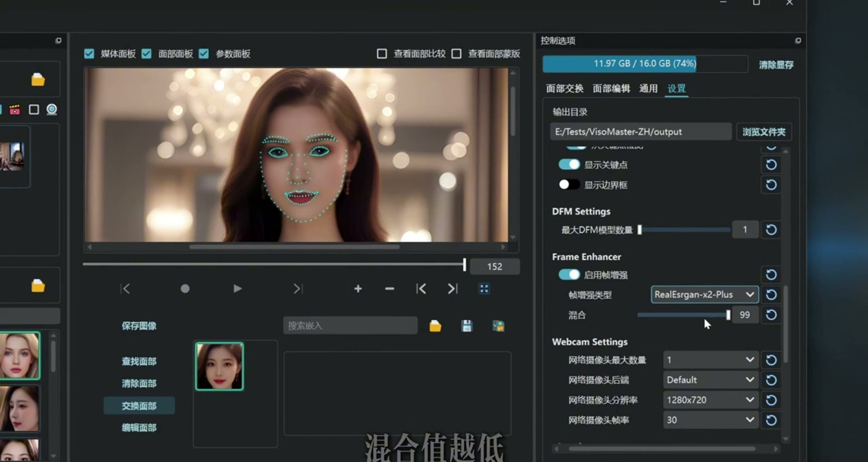Open the 网络摄像头后端 Default dropdown
The width and height of the screenshot is (868, 462).
[710, 380]
